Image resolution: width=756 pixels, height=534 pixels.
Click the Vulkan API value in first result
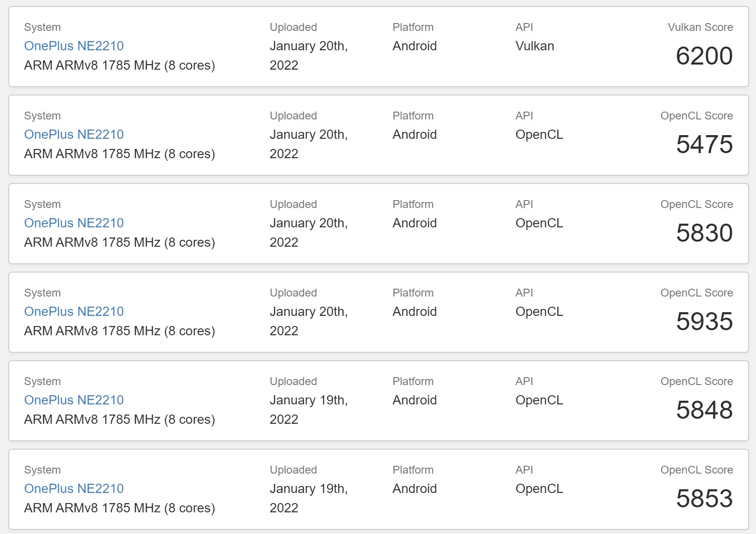[x=534, y=46]
